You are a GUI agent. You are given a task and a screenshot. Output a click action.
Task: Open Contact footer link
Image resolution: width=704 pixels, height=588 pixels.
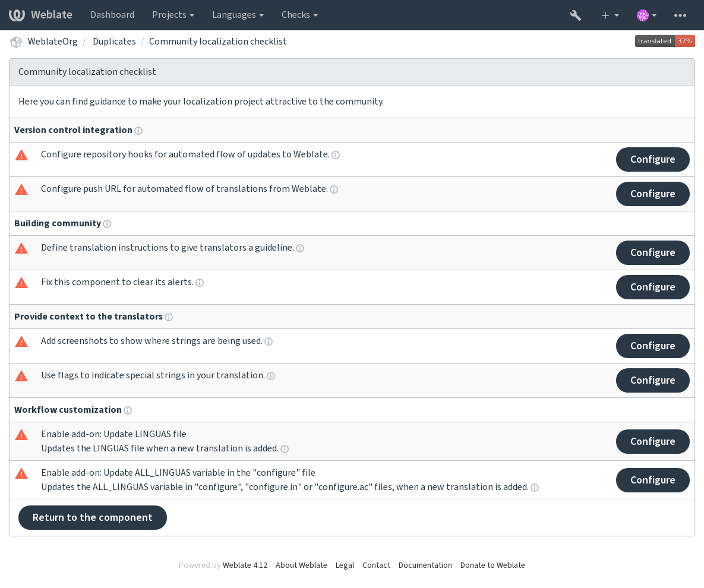376,565
